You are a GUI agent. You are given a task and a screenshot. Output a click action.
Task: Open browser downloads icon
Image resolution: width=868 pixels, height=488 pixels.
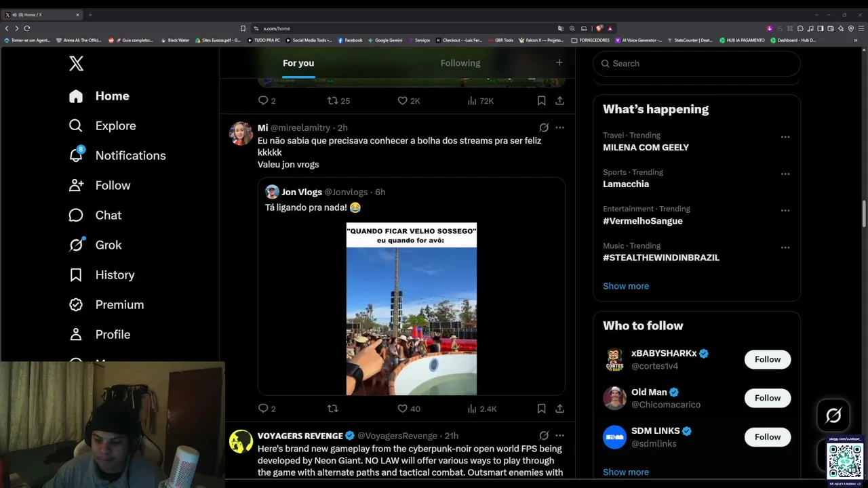(770, 28)
